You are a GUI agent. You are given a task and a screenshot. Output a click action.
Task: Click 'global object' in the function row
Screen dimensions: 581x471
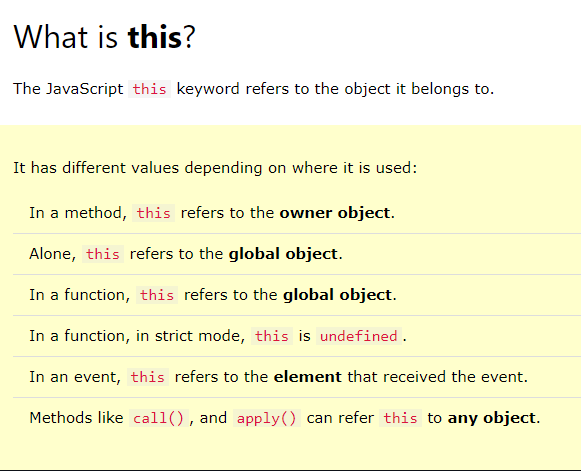point(338,295)
